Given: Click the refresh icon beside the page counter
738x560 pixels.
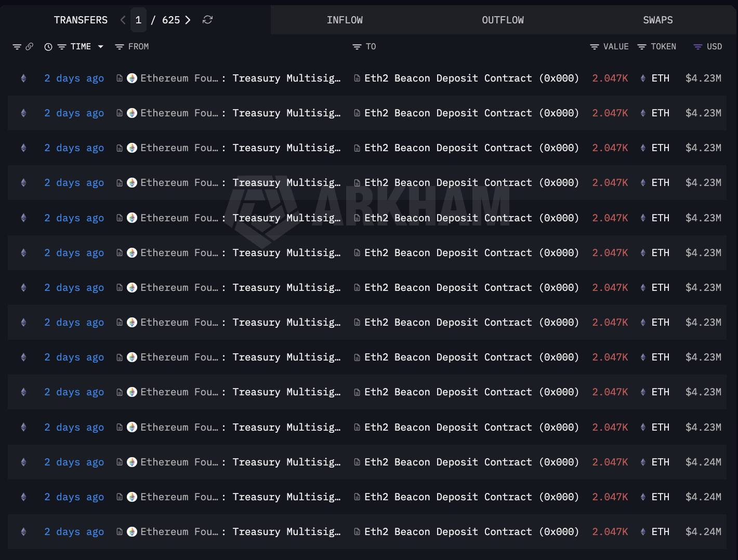Looking at the screenshot, I should [x=207, y=20].
